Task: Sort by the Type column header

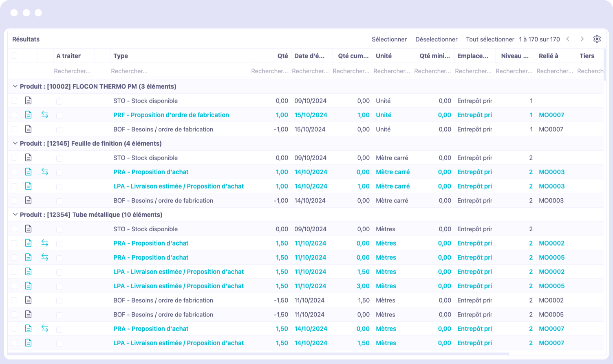Action: pos(121,56)
